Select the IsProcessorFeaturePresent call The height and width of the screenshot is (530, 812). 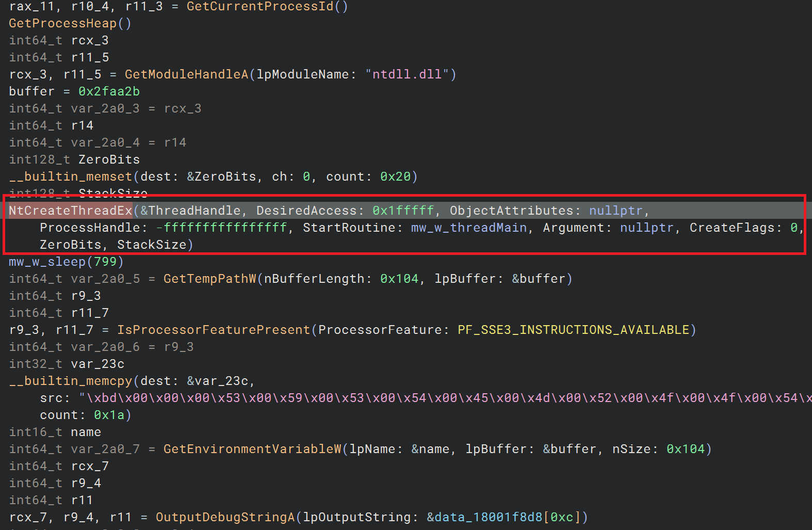click(x=214, y=330)
